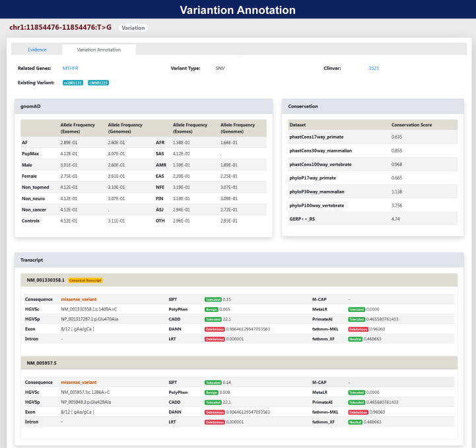The width and height of the screenshot is (476, 448).
Task: Click the rs1801131 existing variant badge
Action: (73, 83)
